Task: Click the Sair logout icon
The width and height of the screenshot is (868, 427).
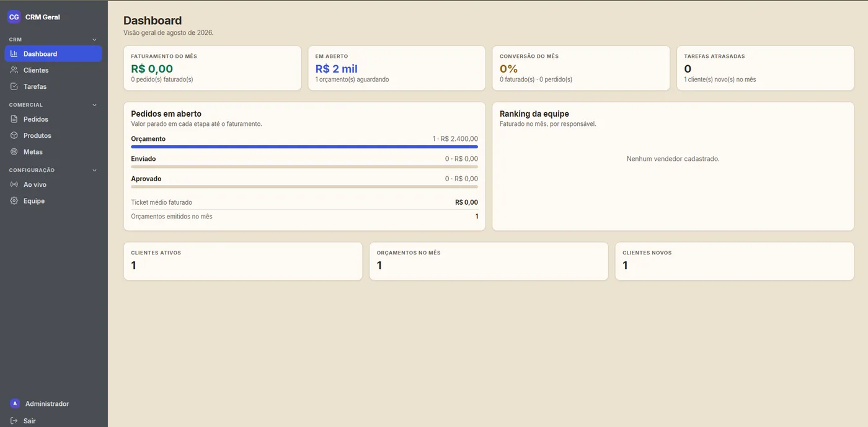Action: tap(14, 421)
